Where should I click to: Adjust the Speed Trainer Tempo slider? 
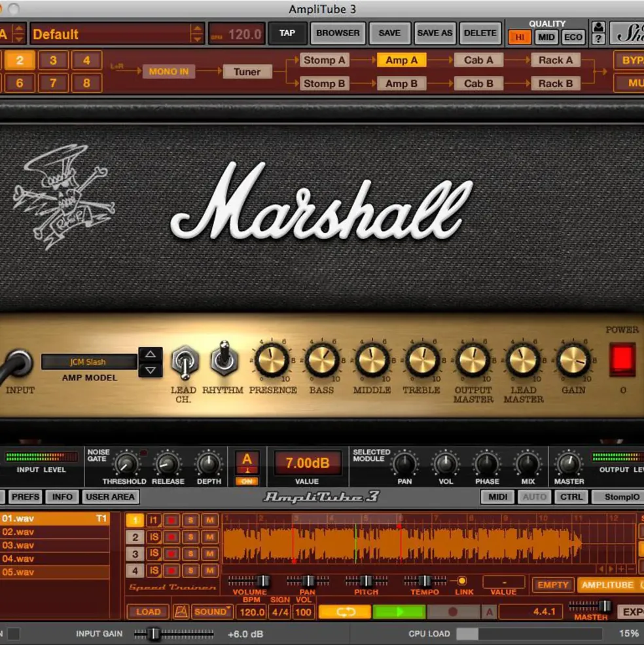425,581
